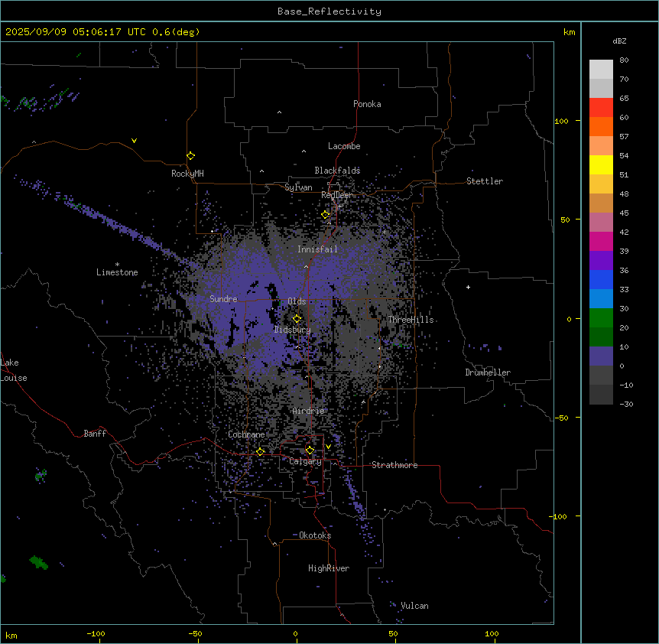Click the Blackfalds city label
The width and height of the screenshot is (659, 644).
click(x=337, y=171)
